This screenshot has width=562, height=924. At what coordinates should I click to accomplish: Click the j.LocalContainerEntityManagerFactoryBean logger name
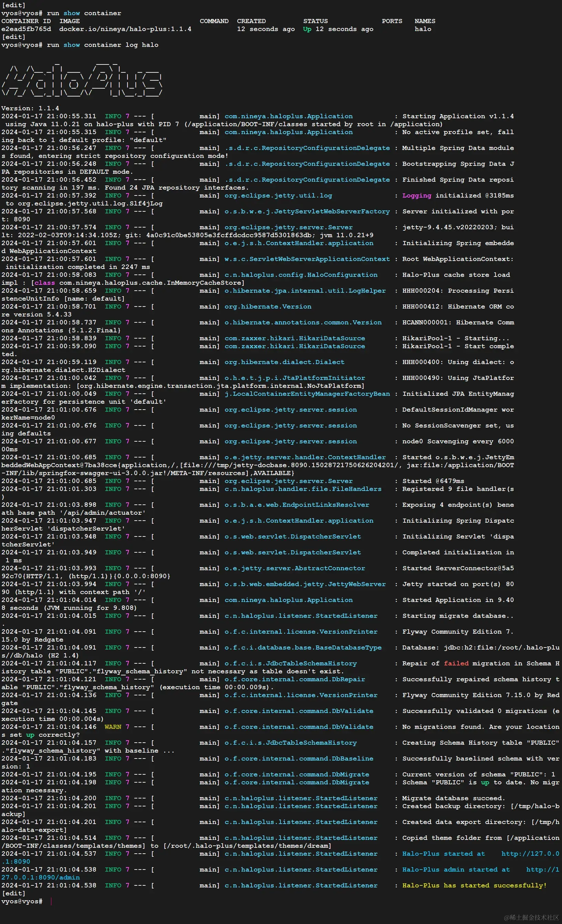click(x=307, y=393)
